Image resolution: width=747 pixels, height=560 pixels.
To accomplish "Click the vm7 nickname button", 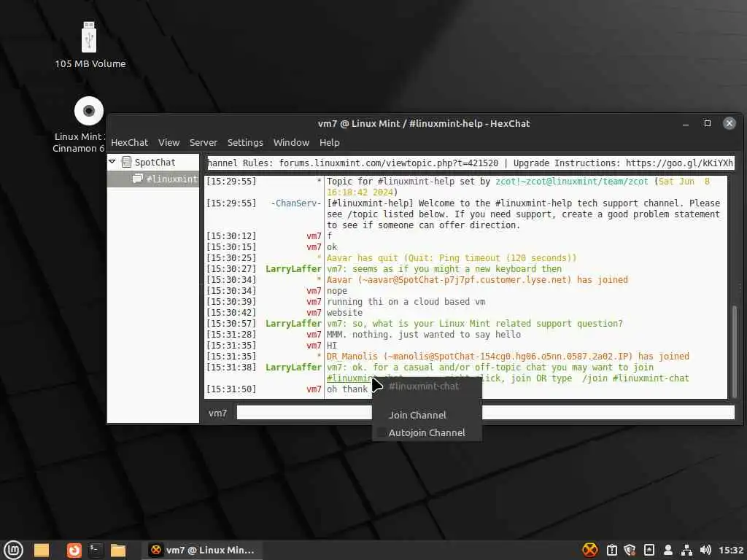I will [x=217, y=413].
